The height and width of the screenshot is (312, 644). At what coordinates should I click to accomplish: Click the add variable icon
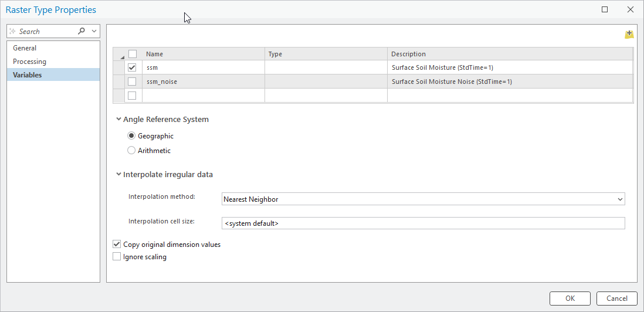(x=629, y=35)
